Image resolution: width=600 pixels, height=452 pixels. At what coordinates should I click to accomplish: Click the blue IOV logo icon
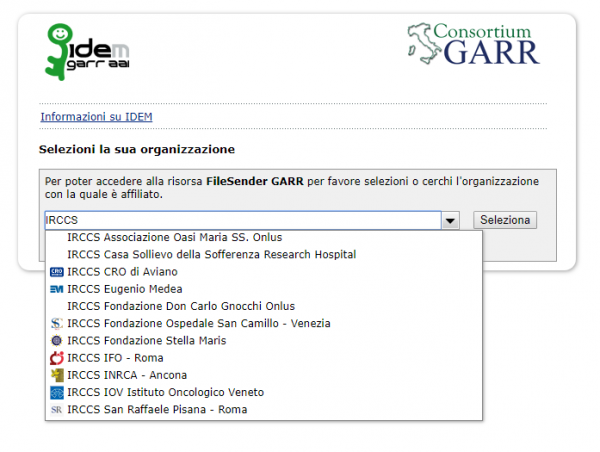point(57,393)
